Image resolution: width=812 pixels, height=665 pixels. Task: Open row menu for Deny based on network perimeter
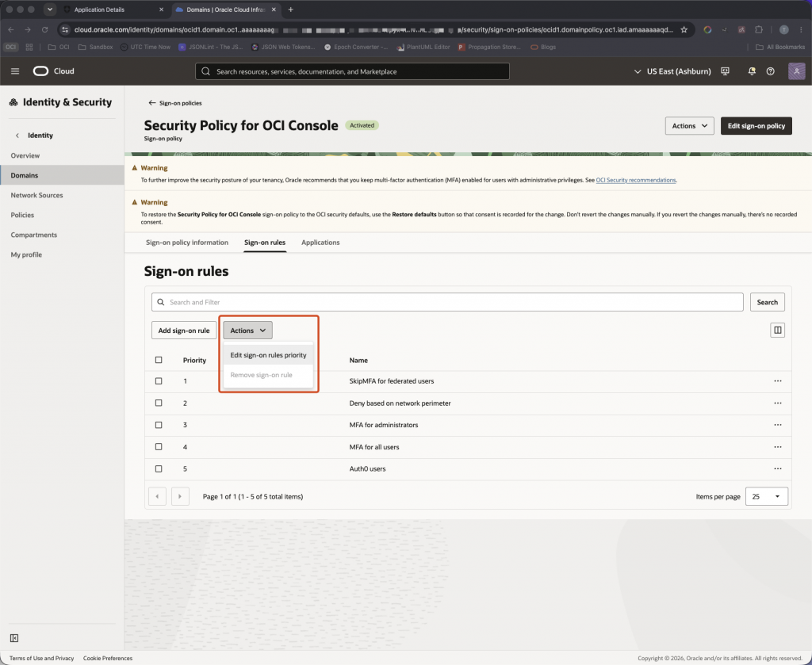click(777, 403)
